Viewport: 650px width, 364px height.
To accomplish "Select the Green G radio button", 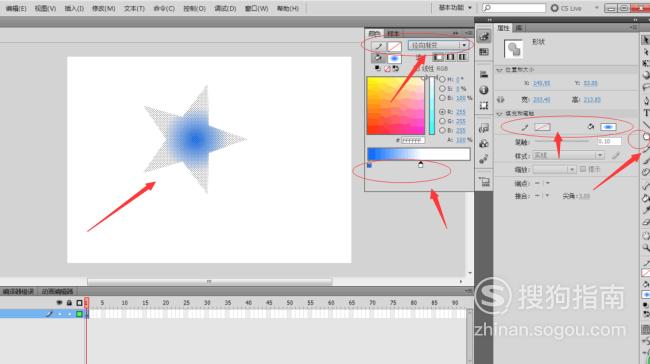I will coord(442,121).
